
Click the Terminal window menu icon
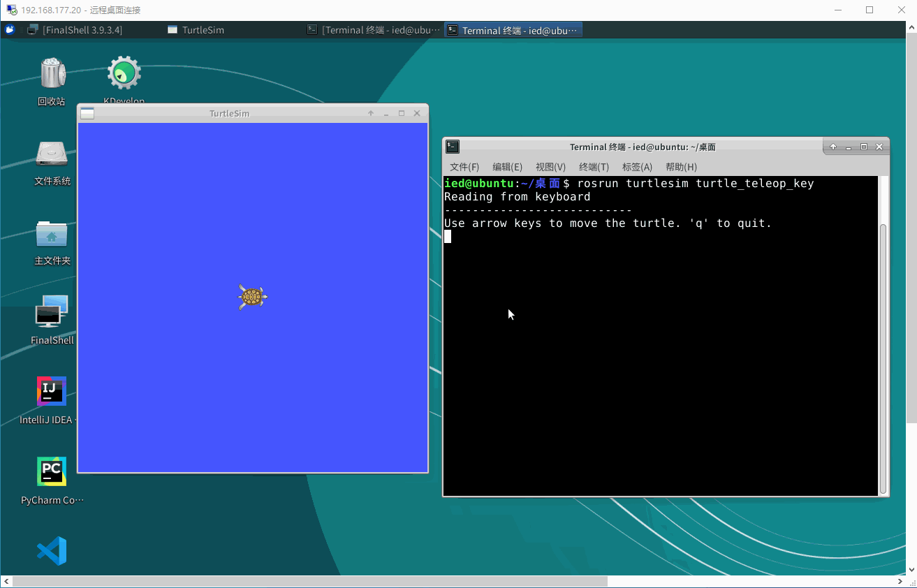453,147
